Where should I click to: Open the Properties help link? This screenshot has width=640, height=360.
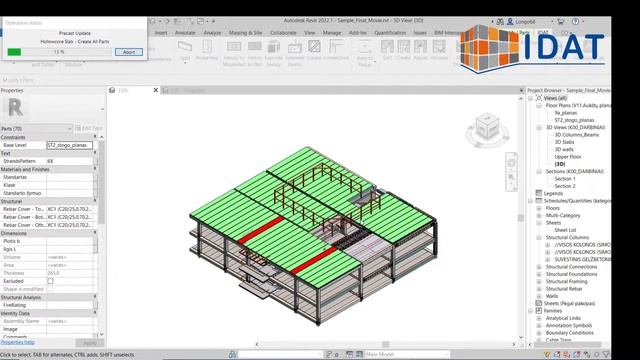(x=18, y=342)
